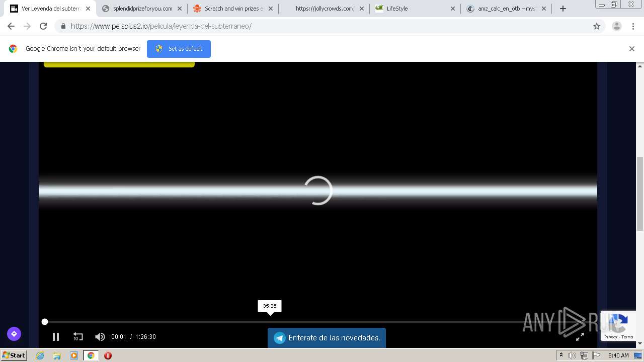The image size is (644, 362).
Task: Click reCAPTCHA Terms link
Action: (627, 337)
